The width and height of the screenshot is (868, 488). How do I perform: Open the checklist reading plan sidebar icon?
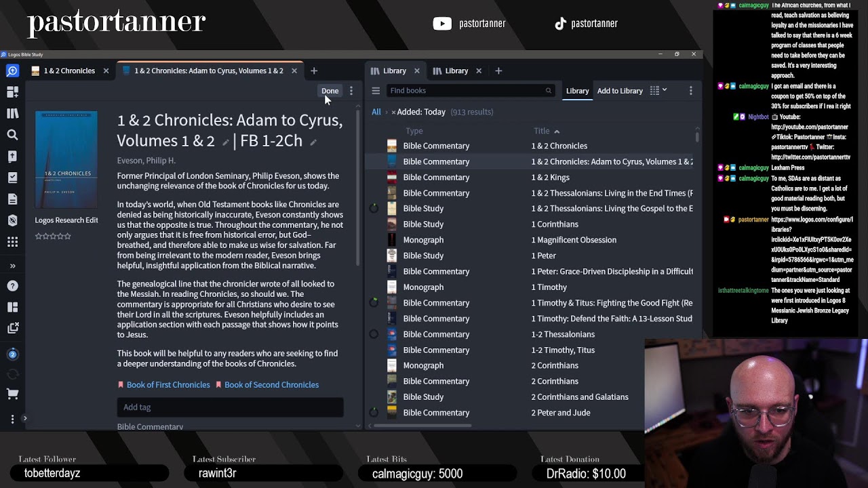pyautogui.click(x=12, y=178)
